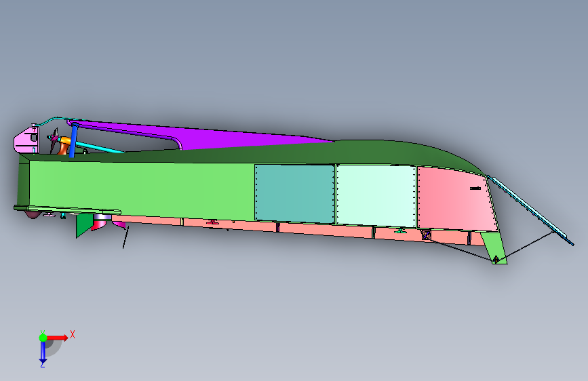Select the green triangular fin under the front
588x381 pixels.
pos(83,224)
